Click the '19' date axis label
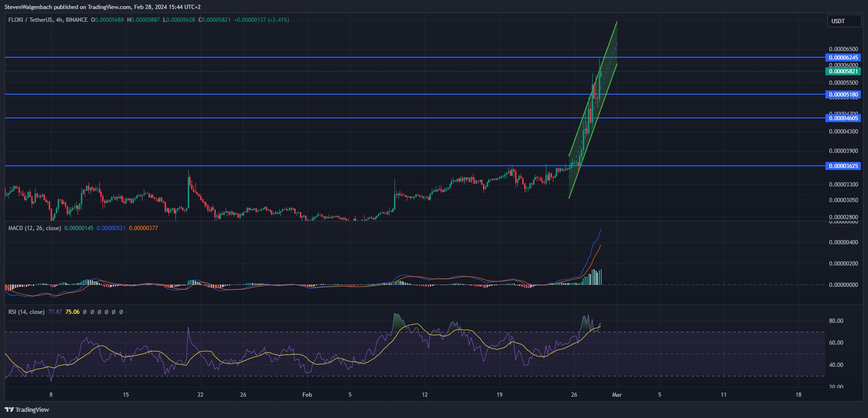This screenshot has height=418, width=868. (500, 395)
